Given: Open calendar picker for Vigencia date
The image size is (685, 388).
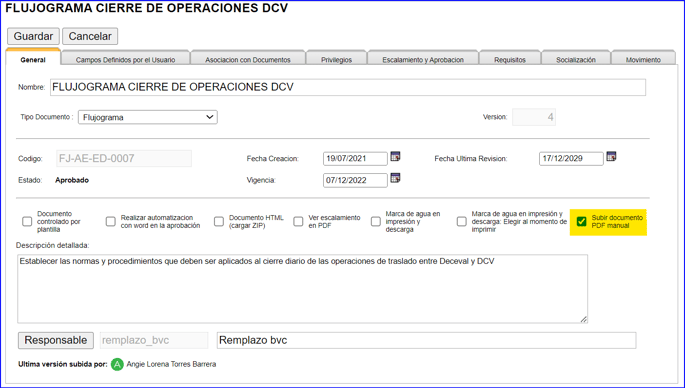Looking at the screenshot, I should click(x=395, y=178).
